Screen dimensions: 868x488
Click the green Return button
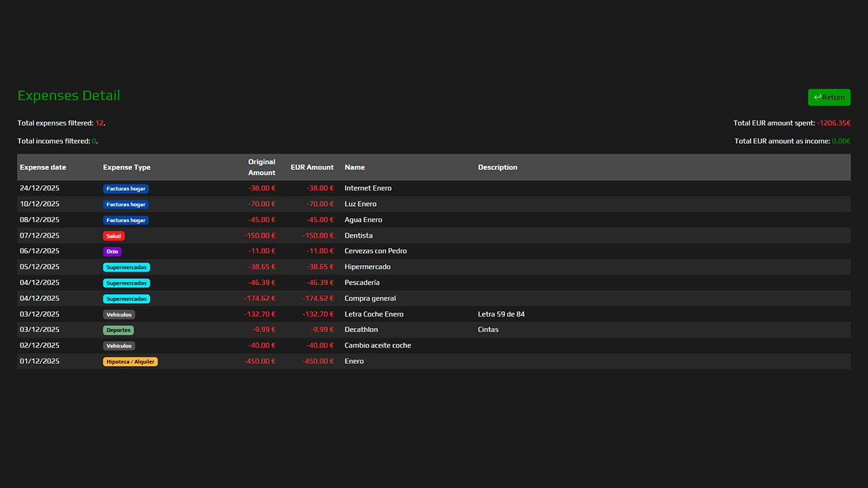(x=829, y=97)
